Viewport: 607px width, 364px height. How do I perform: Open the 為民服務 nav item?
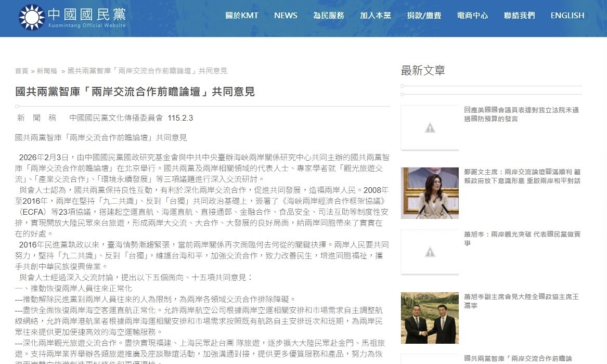pos(328,16)
